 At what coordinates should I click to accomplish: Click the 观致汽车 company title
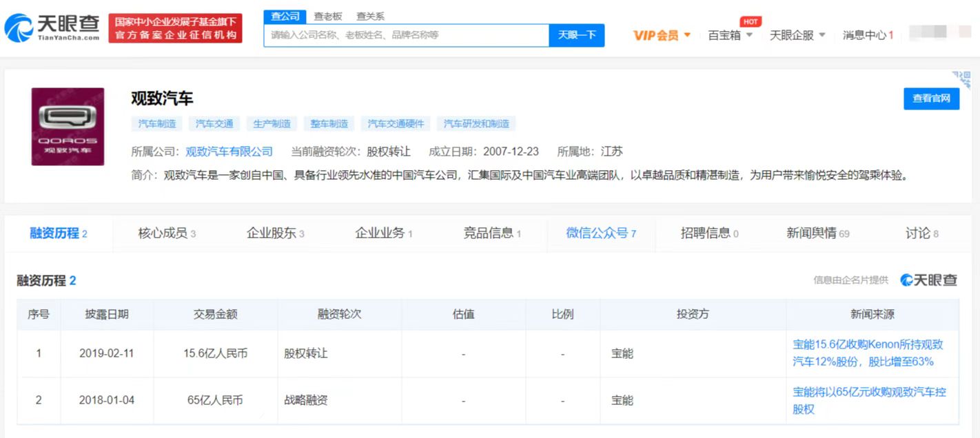pos(162,98)
